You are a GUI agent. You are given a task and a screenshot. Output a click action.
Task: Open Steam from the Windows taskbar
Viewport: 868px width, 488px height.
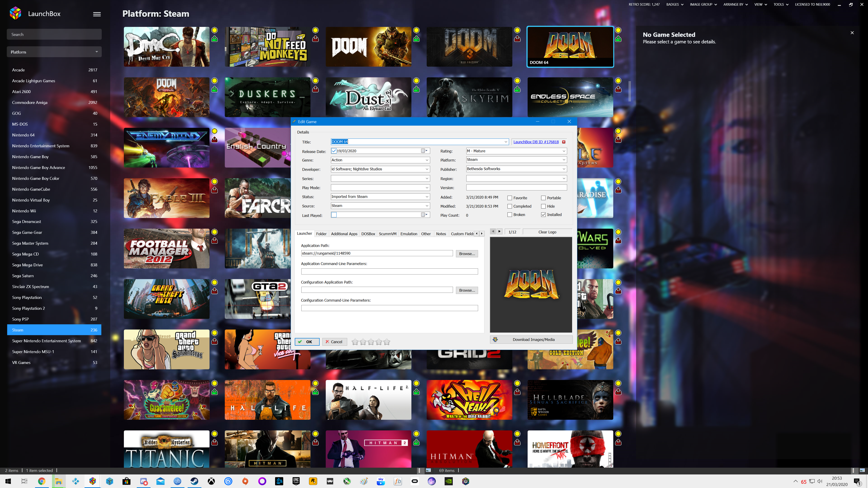(194, 481)
